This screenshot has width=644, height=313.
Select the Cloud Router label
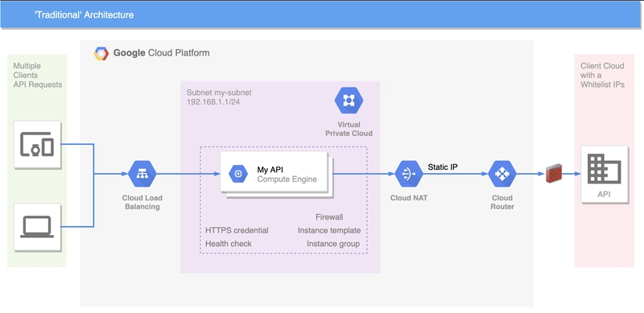pyautogui.click(x=502, y=202)
